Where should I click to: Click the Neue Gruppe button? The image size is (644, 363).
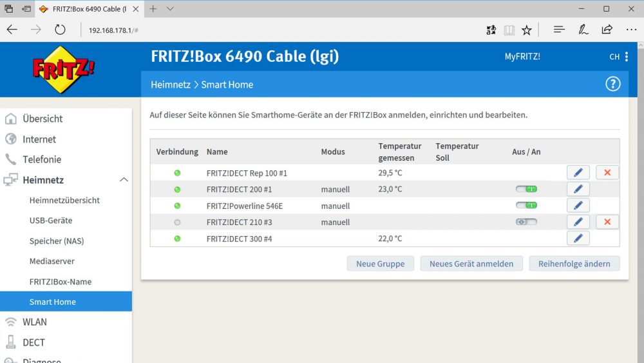pyautogui.click(x=381, y=264)
